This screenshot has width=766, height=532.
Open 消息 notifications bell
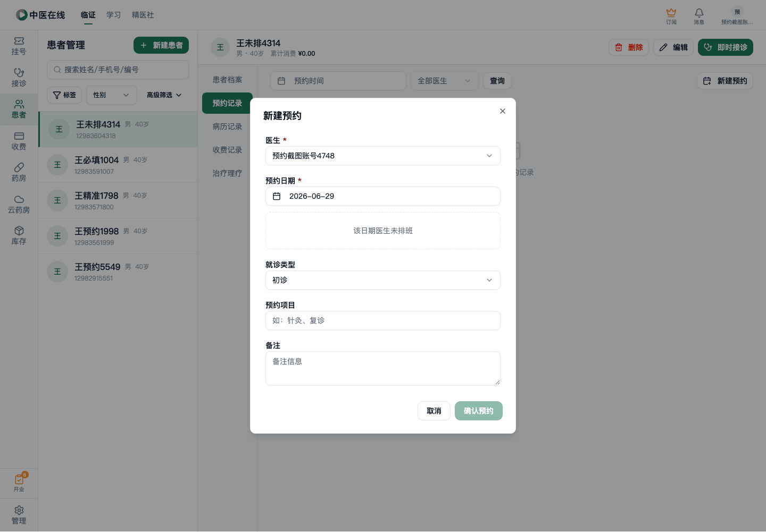point(699,16)
